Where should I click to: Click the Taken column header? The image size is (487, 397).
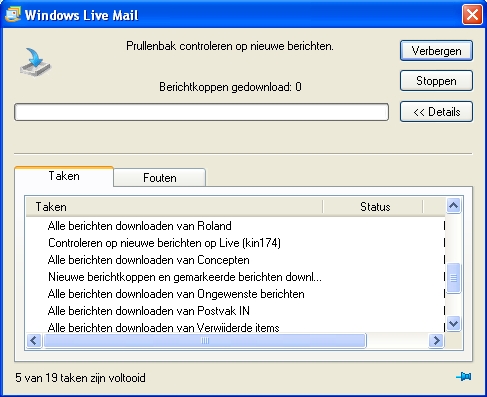pyautogui.click(x=174, y=207)
